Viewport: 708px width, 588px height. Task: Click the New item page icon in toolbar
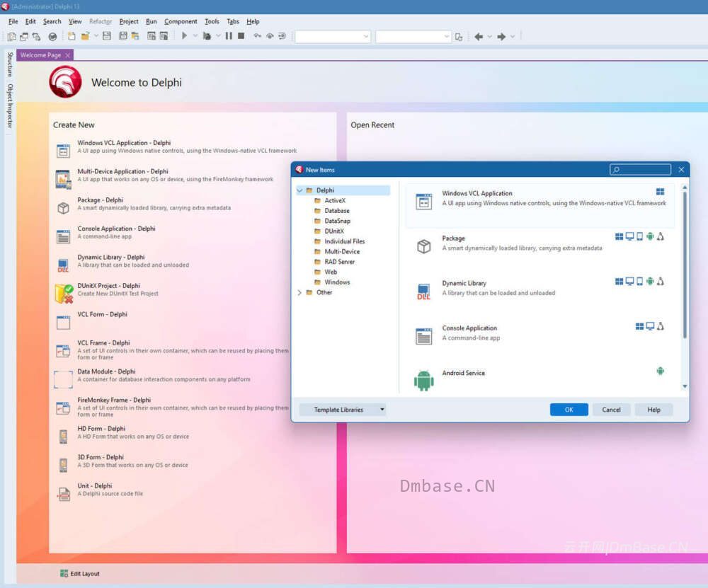(x=72, y=36)
